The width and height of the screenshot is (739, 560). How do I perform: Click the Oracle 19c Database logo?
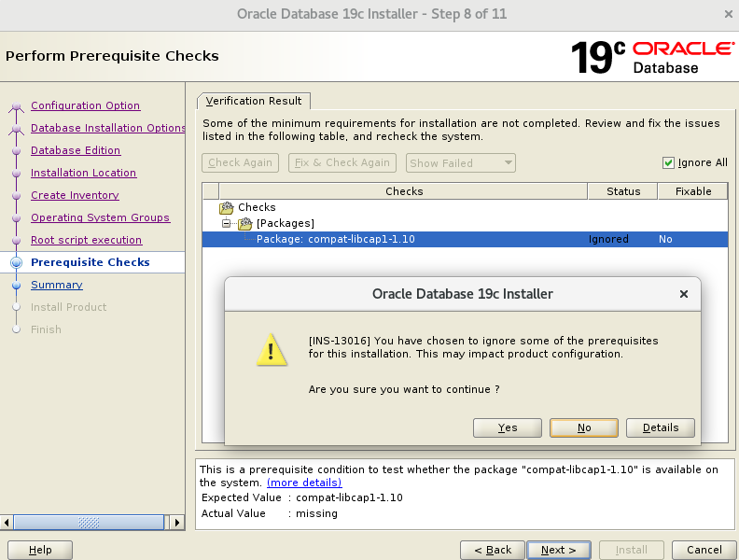tap(652, 57)
